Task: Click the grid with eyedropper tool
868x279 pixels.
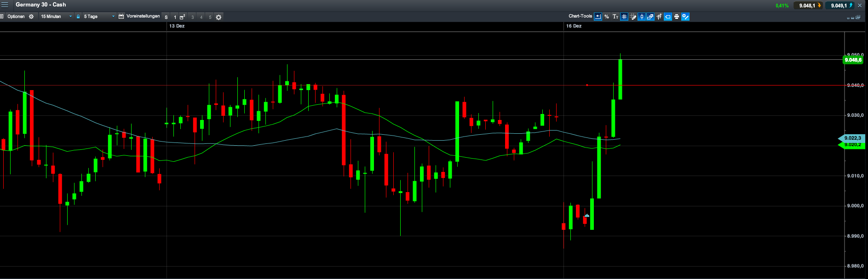Action: (x=633, y=17)
